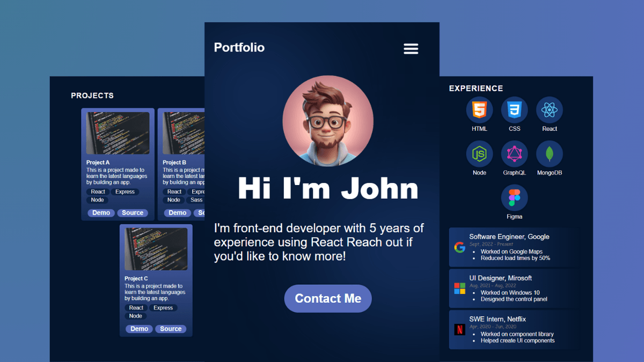Click Project C code thumbnail image
The image size is (644, 362).
click(156, 249)
